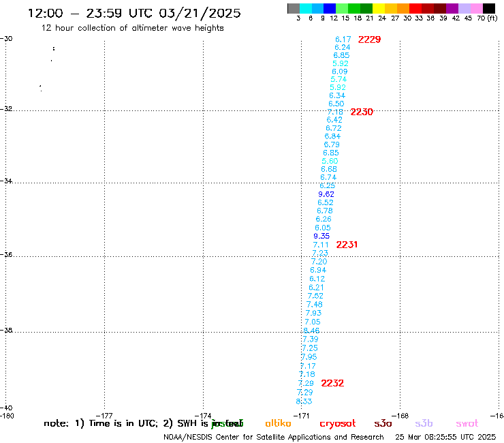Select the dark blue reading 9.62
This screenshot has height=443, width=504.
(326, 194)
